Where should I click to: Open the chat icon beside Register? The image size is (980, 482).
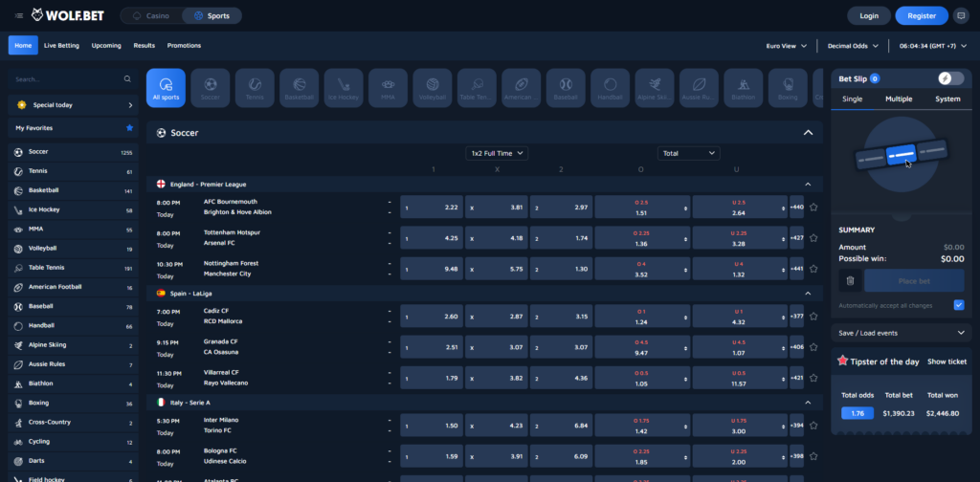point(961,15)
